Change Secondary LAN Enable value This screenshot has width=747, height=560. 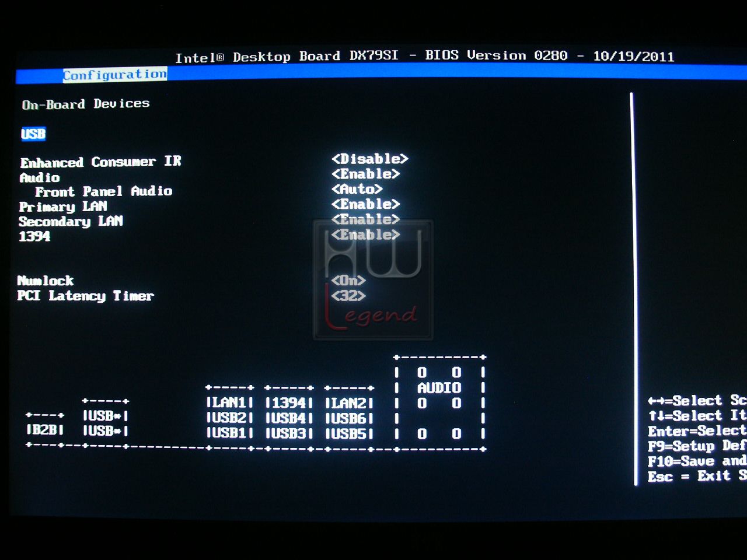[x=366, y=219]
